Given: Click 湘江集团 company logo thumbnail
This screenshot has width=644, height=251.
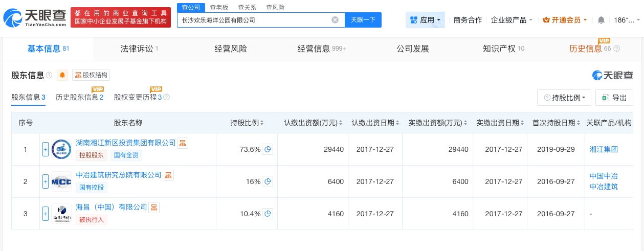Looking at the screenshot, I should (61, 149).
